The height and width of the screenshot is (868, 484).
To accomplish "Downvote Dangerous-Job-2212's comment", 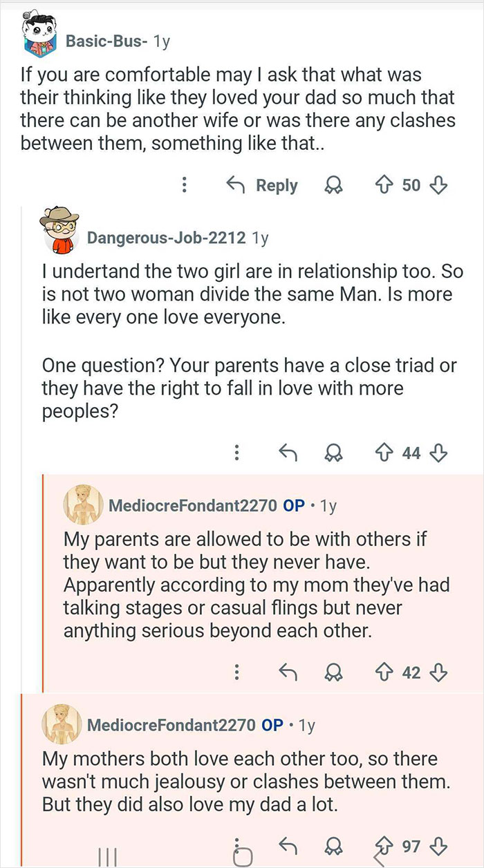I will click(x=438, y=453).
